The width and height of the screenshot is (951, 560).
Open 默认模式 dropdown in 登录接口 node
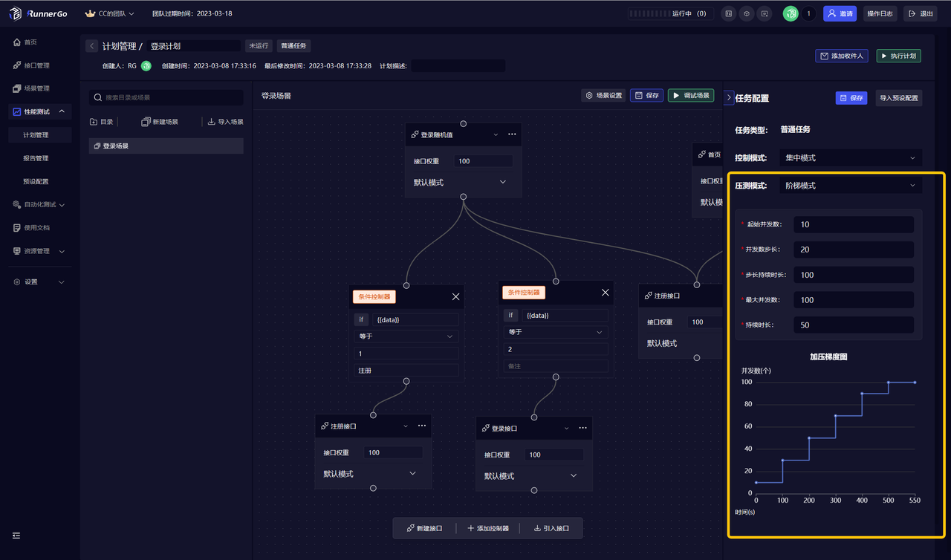[x=532, y=476]
